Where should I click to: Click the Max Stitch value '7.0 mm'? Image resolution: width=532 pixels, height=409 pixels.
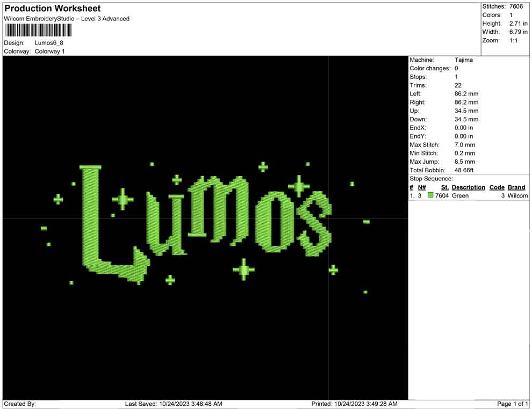(x=465, y=145)
